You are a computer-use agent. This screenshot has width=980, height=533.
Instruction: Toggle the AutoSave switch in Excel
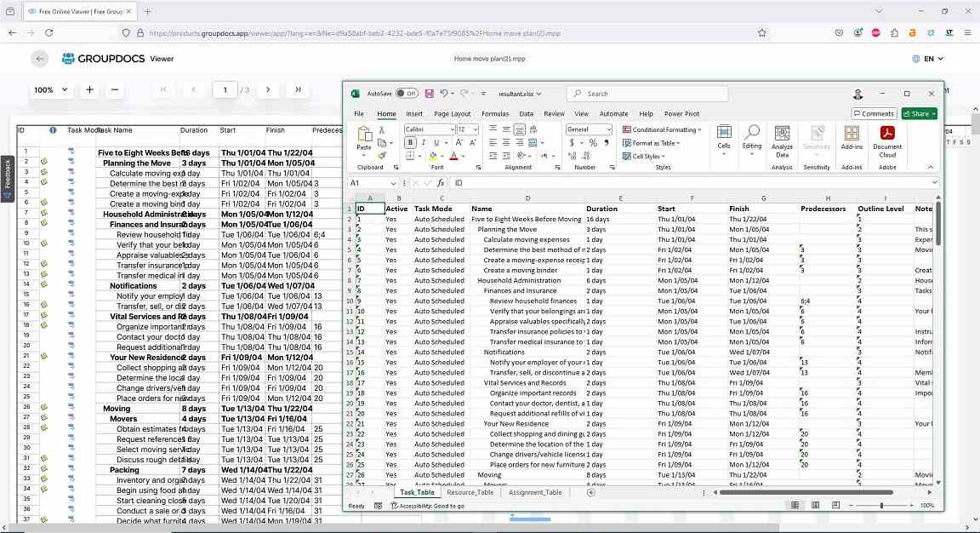[406, 94]
